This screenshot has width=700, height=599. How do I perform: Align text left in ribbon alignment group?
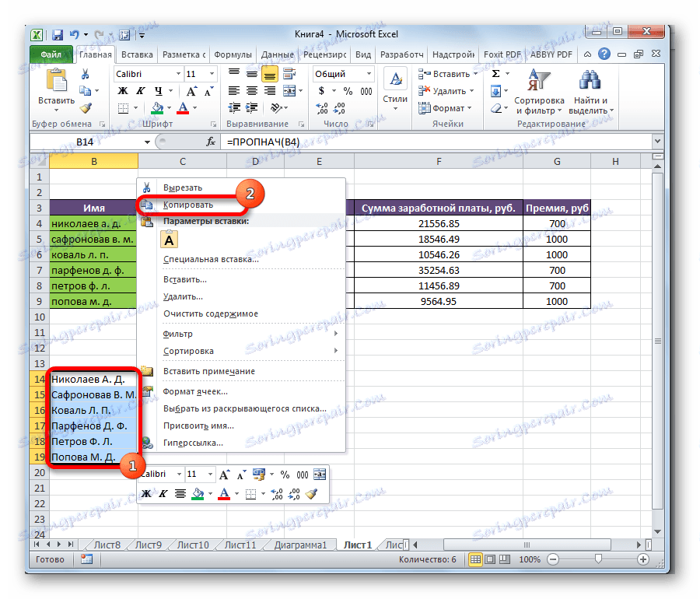click(234, 91)
